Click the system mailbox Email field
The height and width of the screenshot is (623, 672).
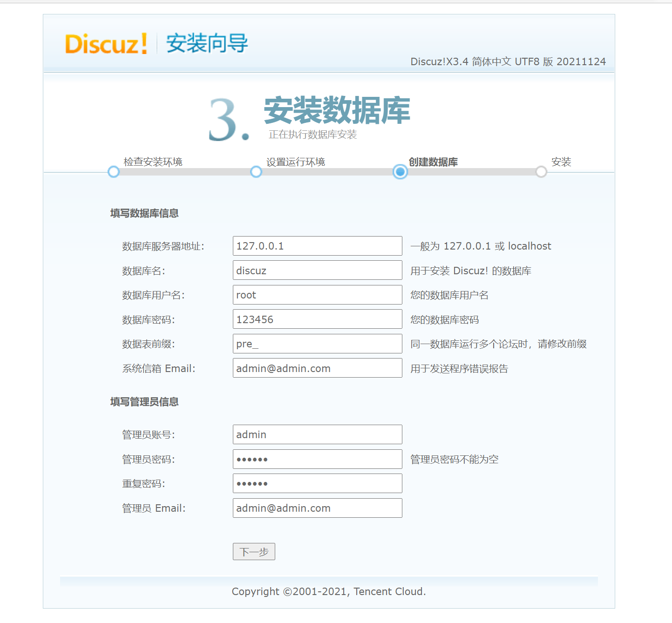point(318,368)
